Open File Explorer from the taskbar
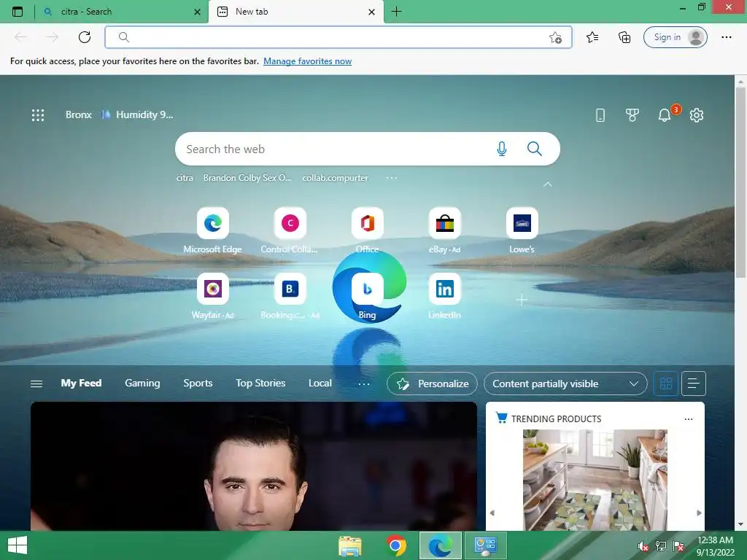The width and height of the screenshot is (747, 560). (x=350, y=545)
